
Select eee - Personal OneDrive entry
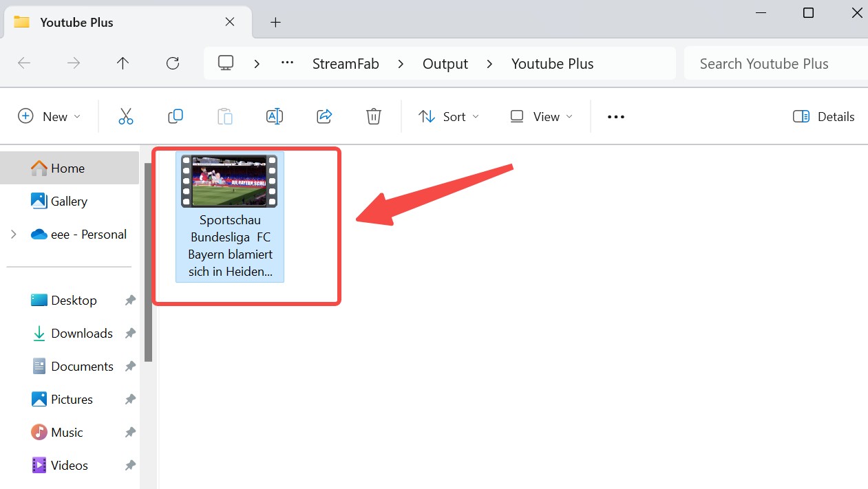tap(79, 234)
